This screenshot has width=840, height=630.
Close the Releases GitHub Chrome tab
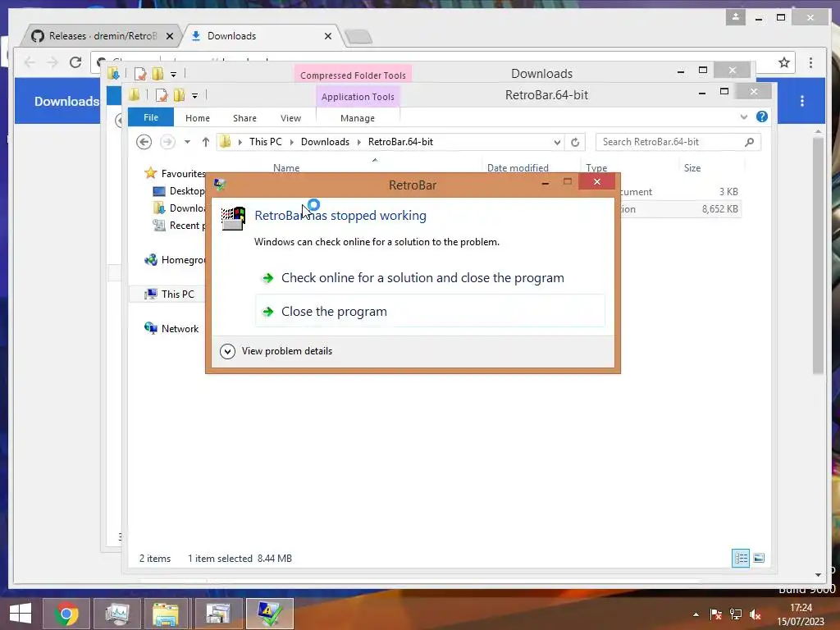click(x=169, y=36)
